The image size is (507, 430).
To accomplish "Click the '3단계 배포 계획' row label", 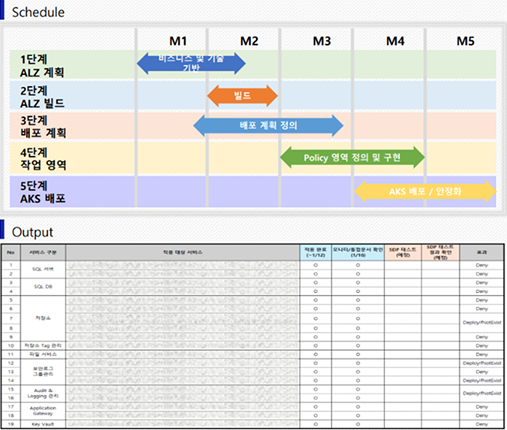I will pyautogui.click(x=43, y=126).
